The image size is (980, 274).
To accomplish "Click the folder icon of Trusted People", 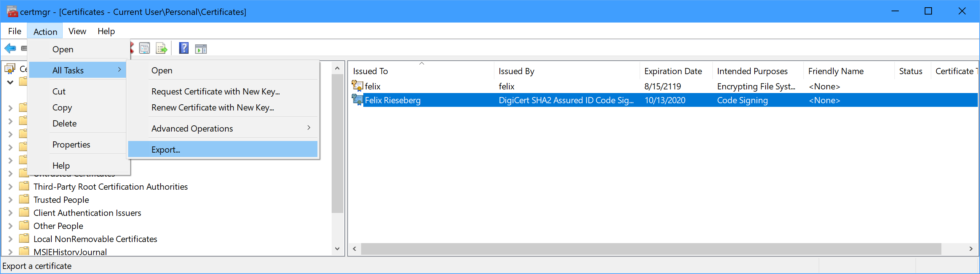I will (x=24, y=199).
